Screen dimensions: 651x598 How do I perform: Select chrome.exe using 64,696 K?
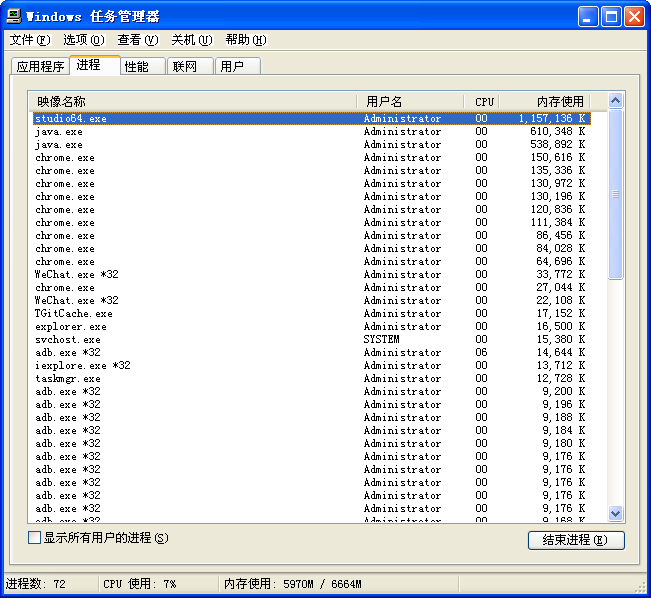tap(312, 262)
